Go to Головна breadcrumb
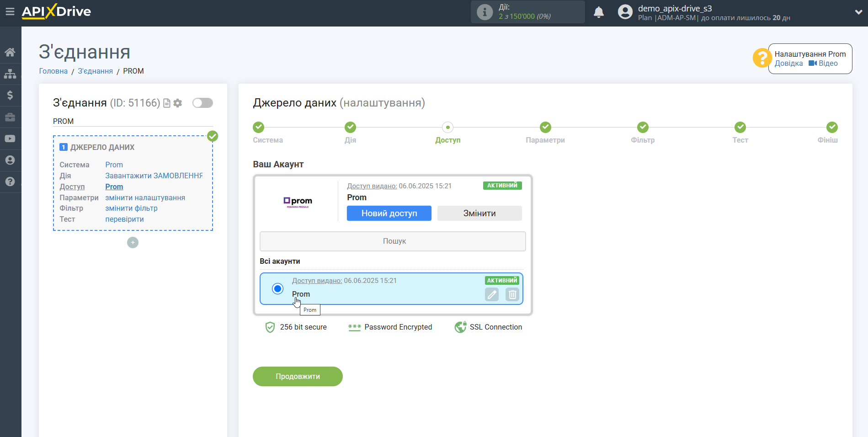Image resolution: width=868 pixels, height=437 pixels. 53,71
